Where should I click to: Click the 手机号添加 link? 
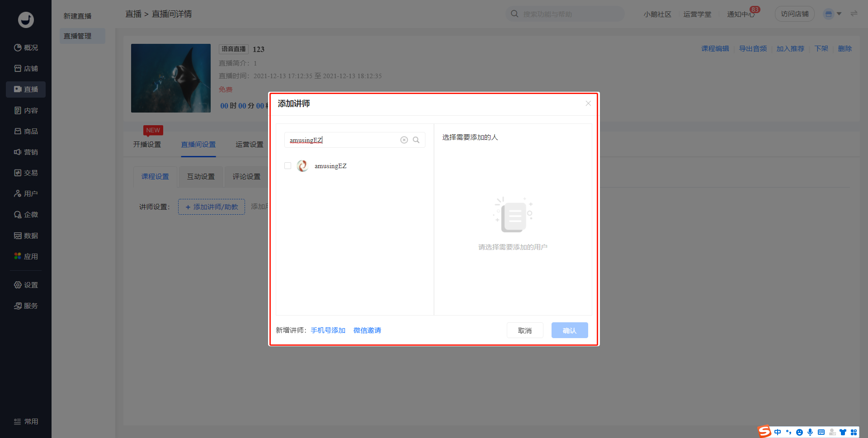coord(328,330)
